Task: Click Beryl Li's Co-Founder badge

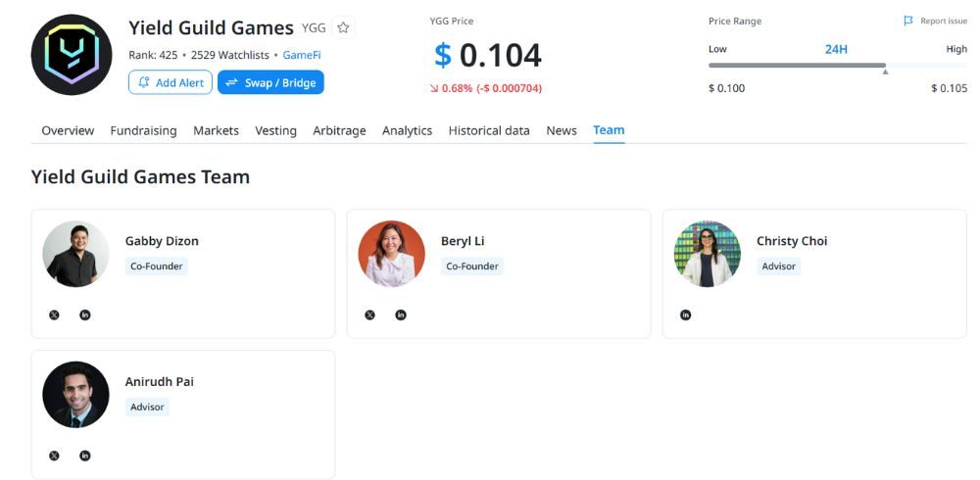Action: tap(472, 266)
